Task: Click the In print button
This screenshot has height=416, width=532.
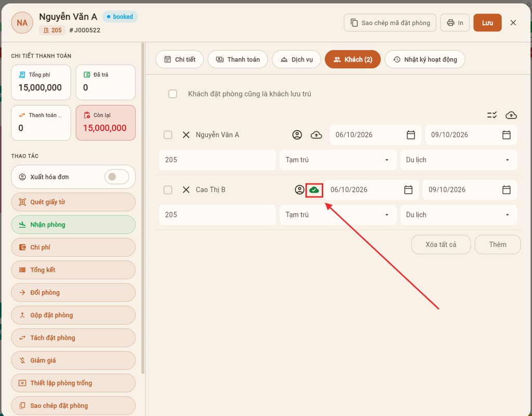Action: pyautogui.click(x=455, y=23)
